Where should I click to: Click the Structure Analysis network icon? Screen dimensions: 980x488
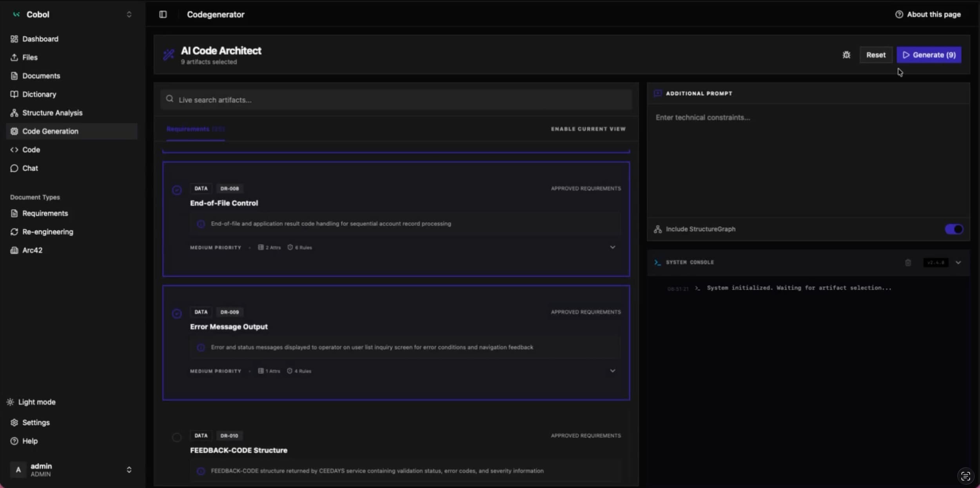point(14,113)
